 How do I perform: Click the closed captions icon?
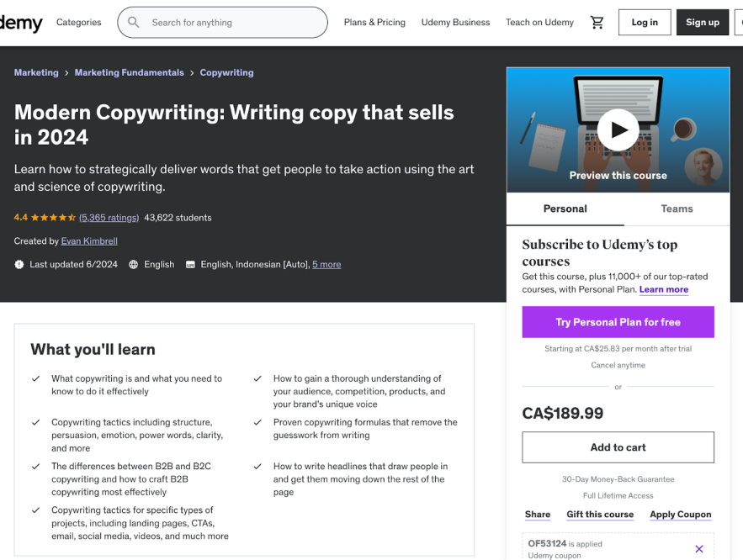click(x=190, y=264)
